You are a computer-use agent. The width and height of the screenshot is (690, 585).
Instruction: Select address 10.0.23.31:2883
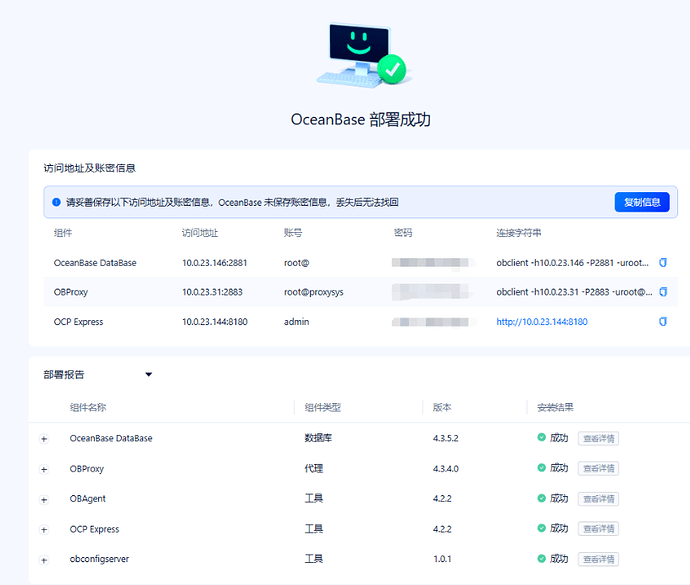213,292
